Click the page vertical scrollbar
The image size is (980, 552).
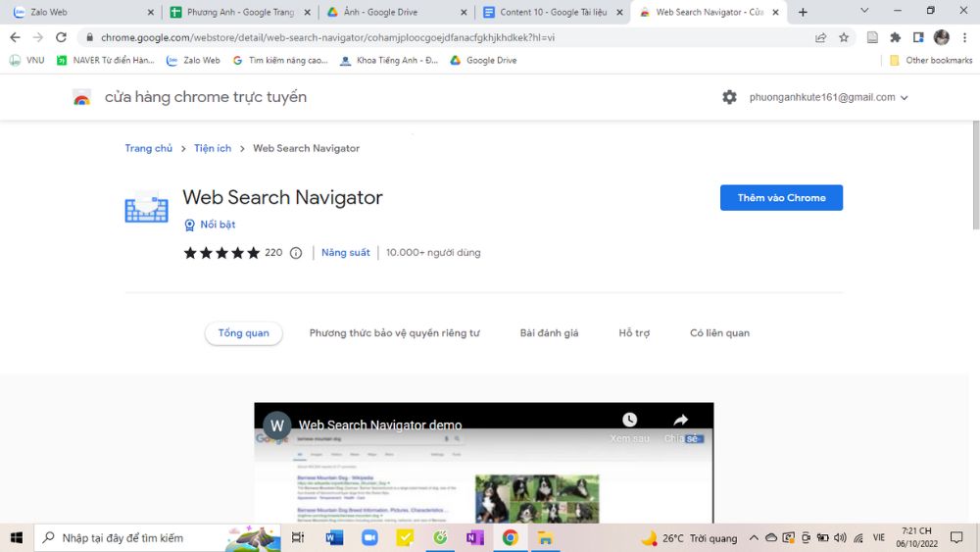976,176
